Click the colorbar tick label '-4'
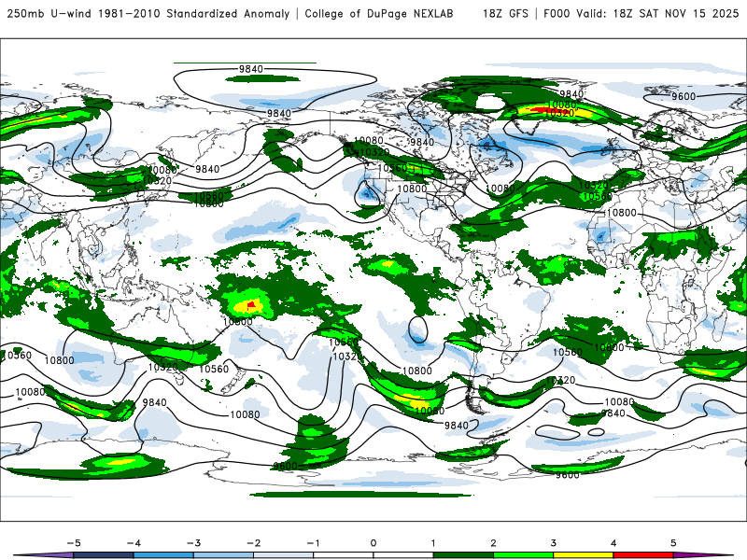 [x=134, y=543]
